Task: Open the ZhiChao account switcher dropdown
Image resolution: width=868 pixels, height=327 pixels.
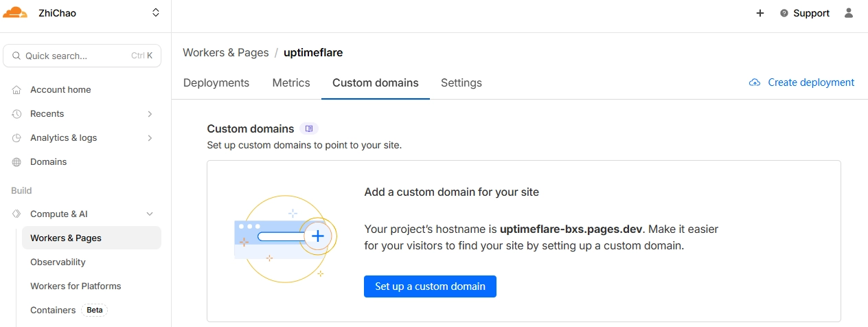Action: tap(156, 13)
